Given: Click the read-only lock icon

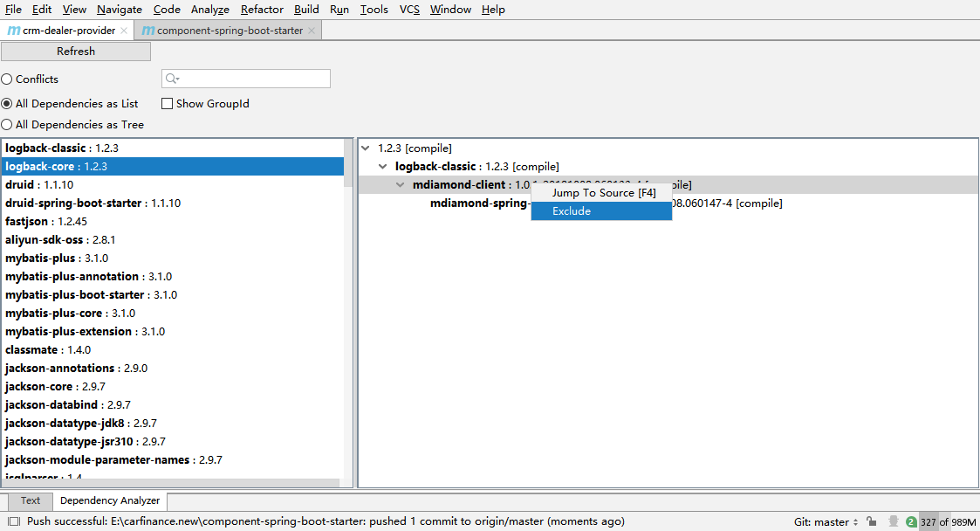Looking at the screenshot, I should pyautogui.click(x=871, y=521).
